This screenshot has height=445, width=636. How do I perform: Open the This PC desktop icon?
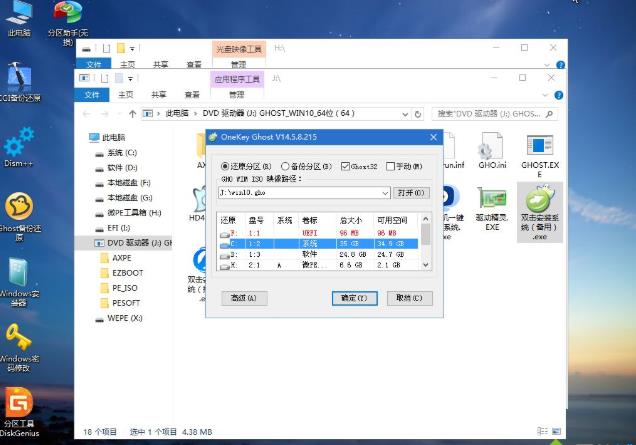19,18
